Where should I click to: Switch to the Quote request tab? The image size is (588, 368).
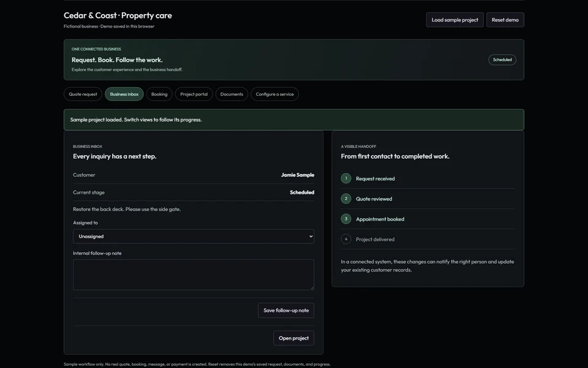pos(83,94)
